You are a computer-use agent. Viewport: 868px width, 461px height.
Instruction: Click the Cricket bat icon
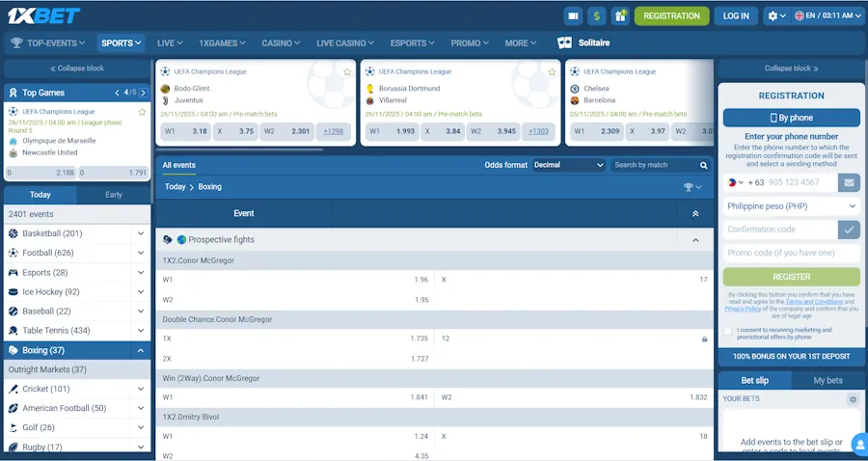coord(14,389)
